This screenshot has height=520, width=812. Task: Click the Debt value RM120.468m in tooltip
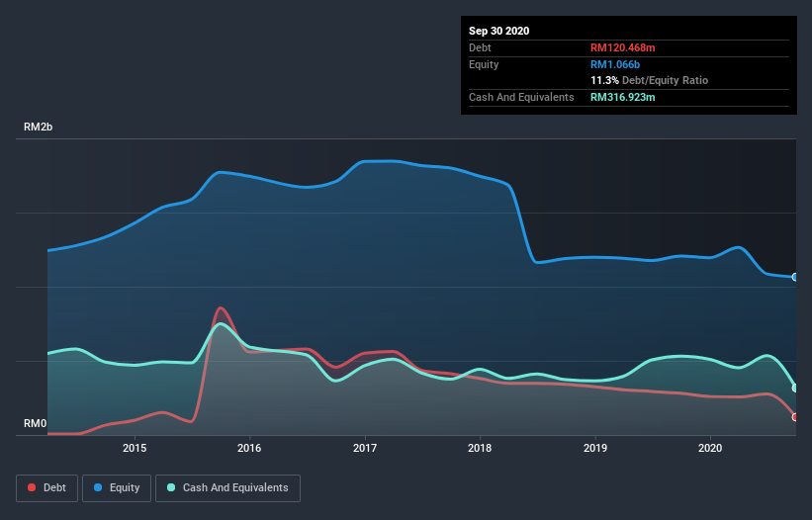pyautogui.click(x=622, y=47)
